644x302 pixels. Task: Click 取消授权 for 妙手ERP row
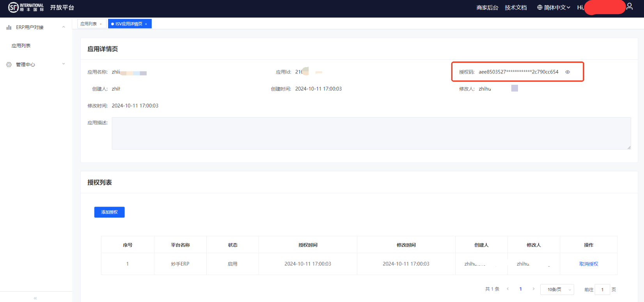588,264
